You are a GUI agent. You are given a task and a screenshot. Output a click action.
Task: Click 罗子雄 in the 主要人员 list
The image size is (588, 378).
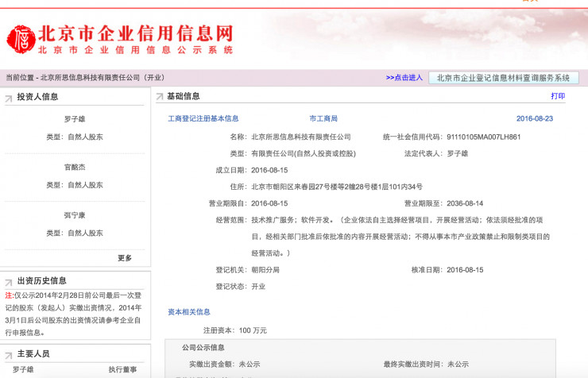pos(23,370)
